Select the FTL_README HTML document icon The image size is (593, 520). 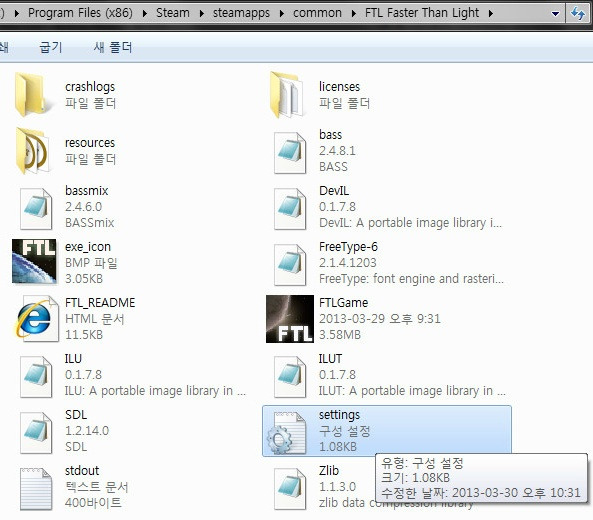point(36,319)
